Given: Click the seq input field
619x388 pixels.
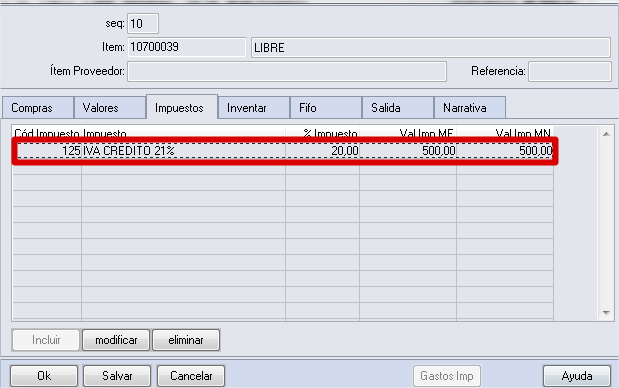Looking at the screenshot, I should [143, 24].
